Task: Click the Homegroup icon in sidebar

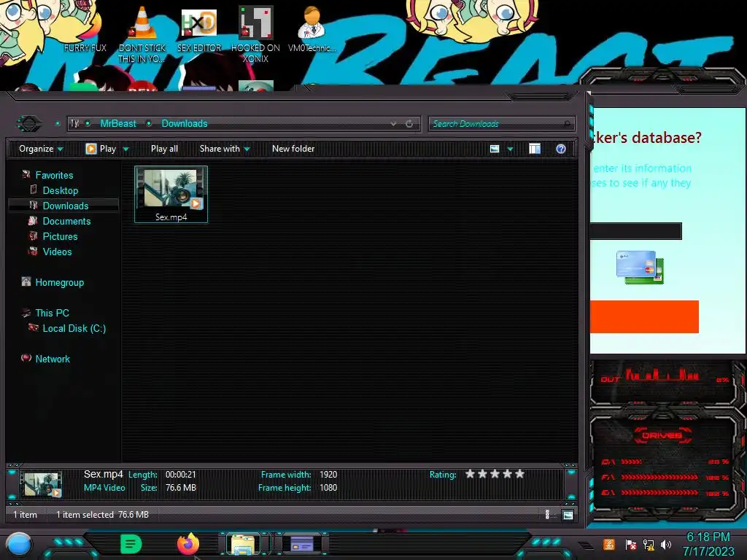Action: pos(26,281)
